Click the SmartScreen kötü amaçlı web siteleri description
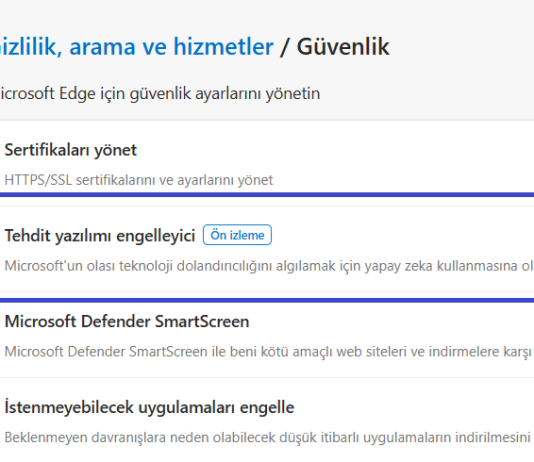534x462 pixels. pos(269,351)
